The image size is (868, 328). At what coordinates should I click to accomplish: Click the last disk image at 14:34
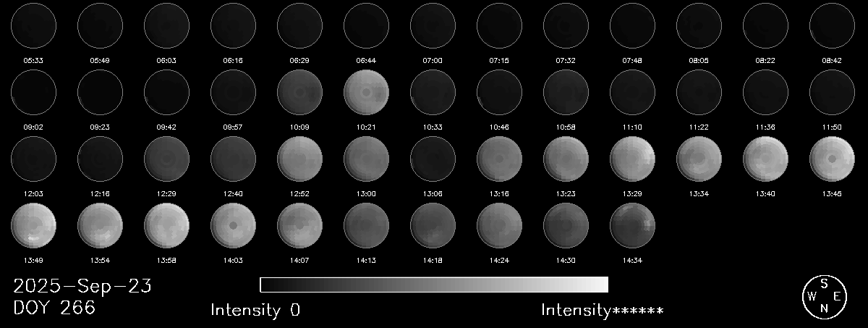[x=632, y=225]
